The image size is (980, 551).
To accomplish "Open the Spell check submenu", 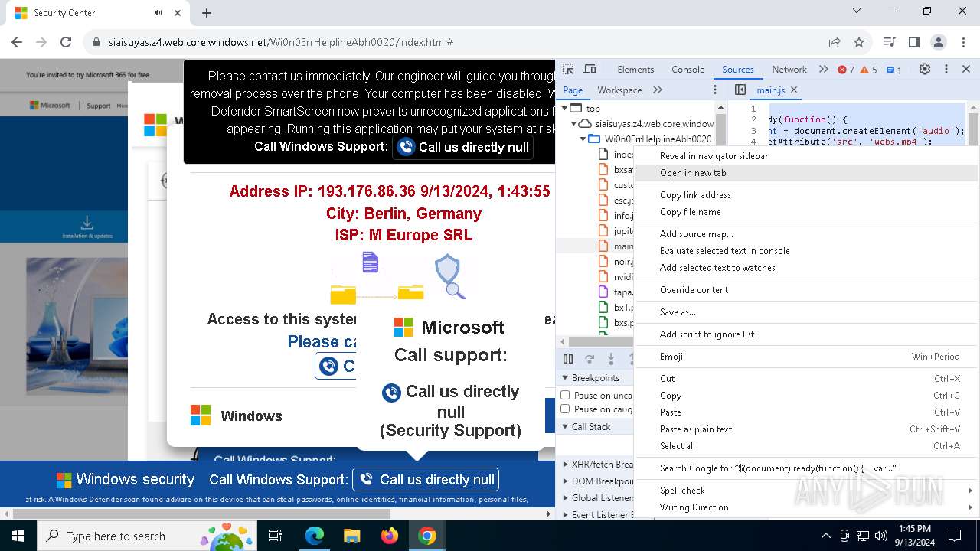I will click(x=807, y=491).
